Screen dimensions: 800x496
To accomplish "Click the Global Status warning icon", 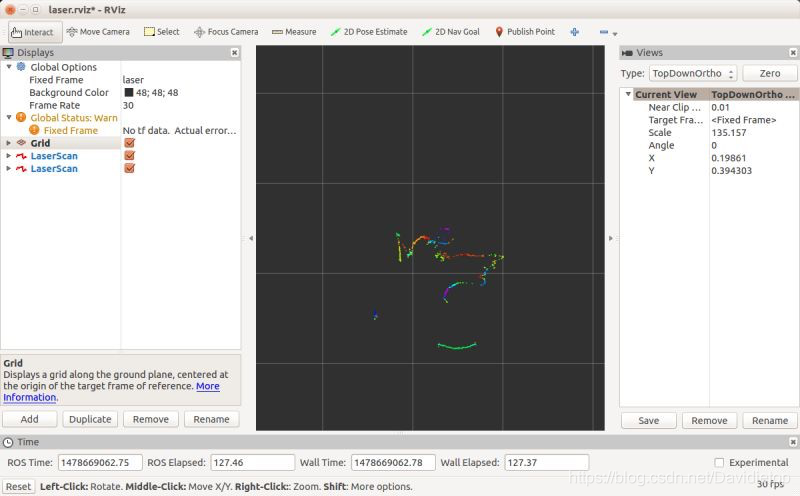I will pyautogui.click(x=21, y=117).
